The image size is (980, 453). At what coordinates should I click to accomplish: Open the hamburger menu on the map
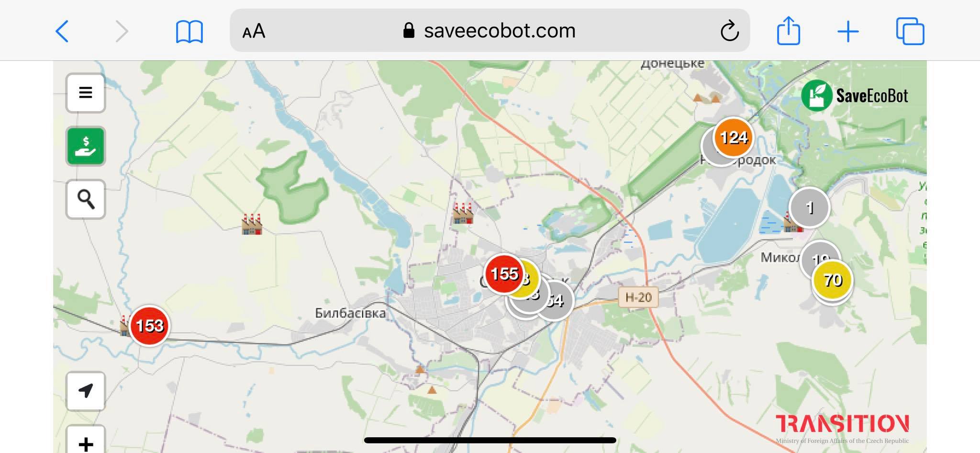click(x=86, y=93)
